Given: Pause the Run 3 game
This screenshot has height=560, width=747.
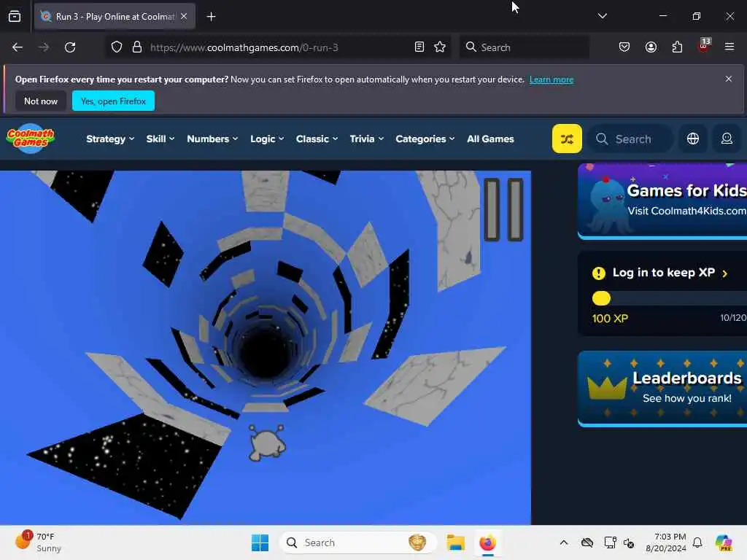Looking at the screenshot, I should (503, 209).
